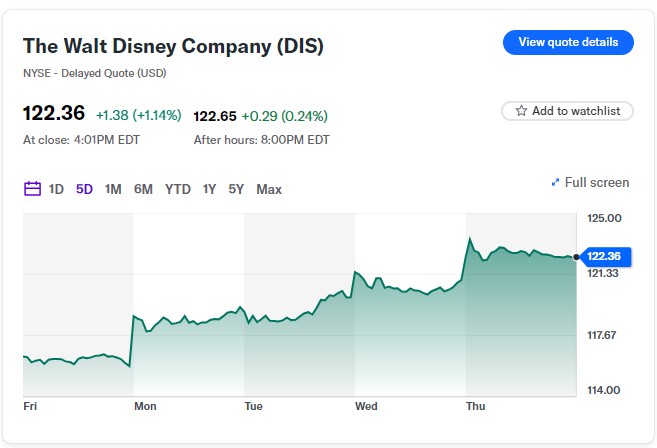Click the Thu label on the x-axis

(x=476, y=406)
